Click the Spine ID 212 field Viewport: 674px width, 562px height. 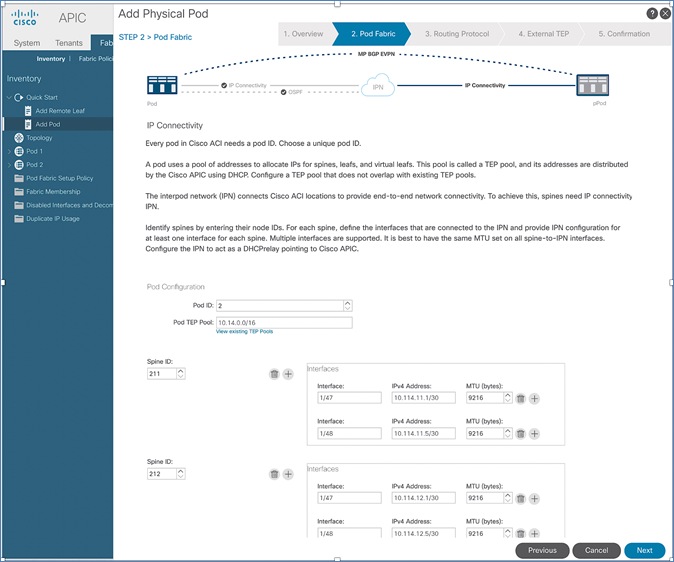point(162,474)
